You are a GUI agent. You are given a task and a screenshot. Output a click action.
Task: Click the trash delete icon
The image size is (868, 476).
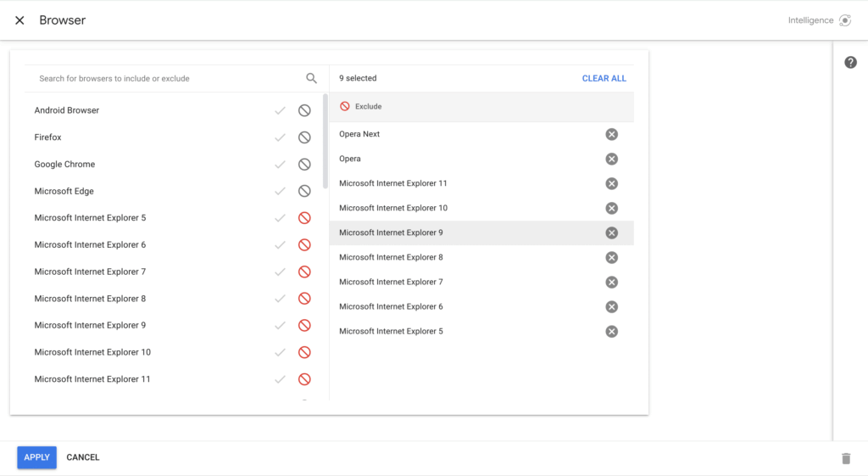(845, 458)
